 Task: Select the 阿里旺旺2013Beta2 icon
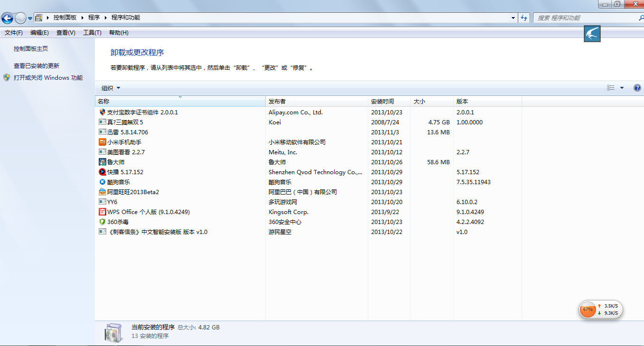coord(102,192)
